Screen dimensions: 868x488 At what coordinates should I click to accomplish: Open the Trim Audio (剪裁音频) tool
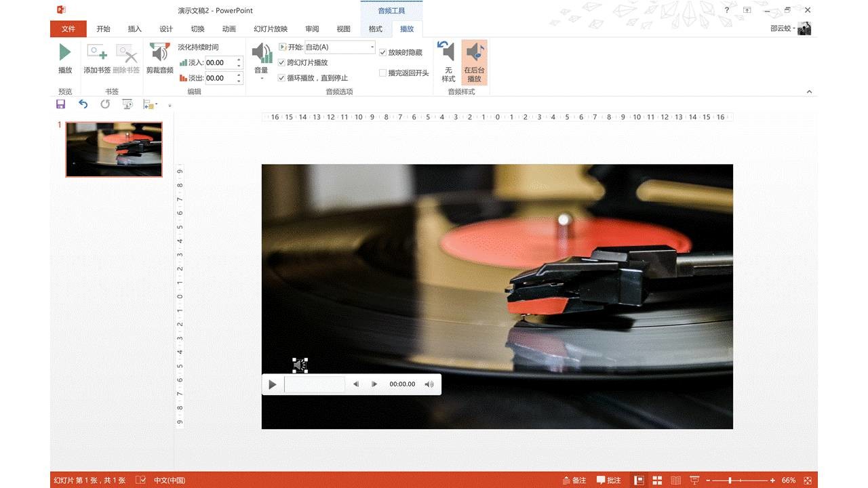[159, 54]
